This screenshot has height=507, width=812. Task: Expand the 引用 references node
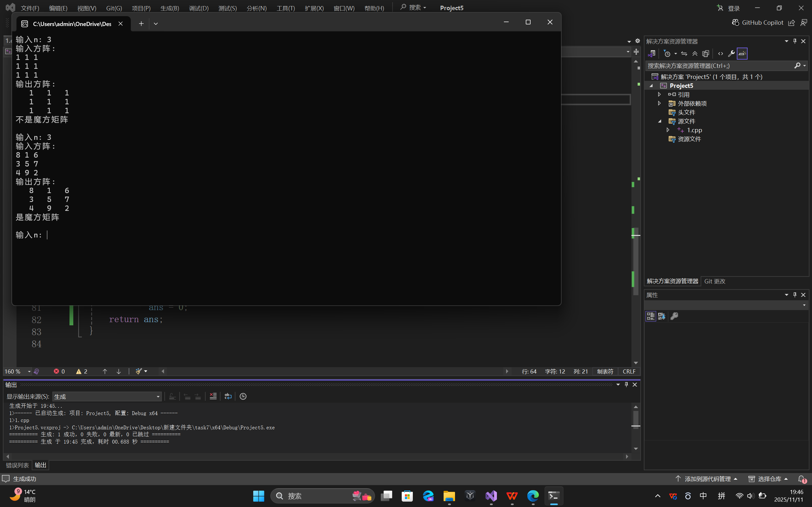coord(659,94)
